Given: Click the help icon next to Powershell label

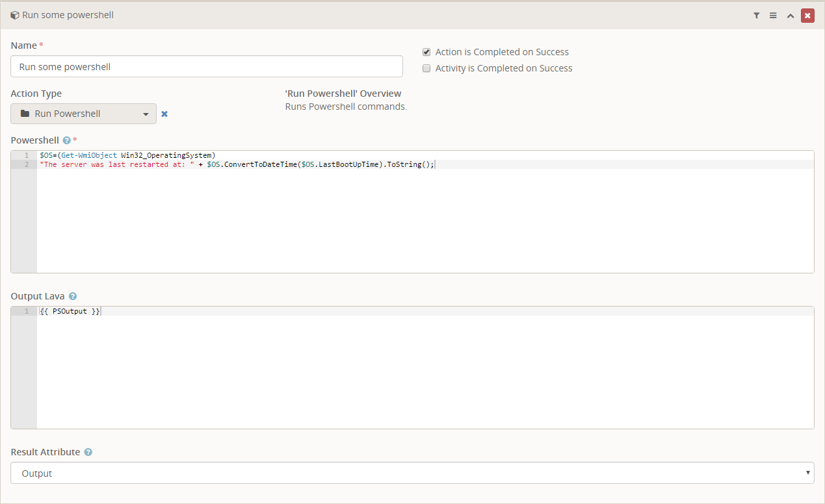Looking at the screenshot, I should tap(65, 140).
